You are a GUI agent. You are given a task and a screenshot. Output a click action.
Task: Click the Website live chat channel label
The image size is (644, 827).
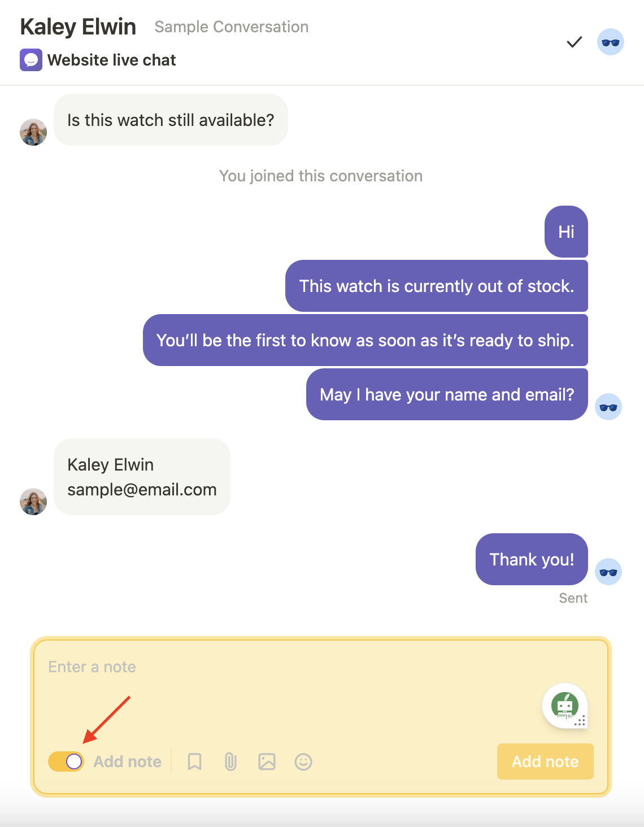112,60
